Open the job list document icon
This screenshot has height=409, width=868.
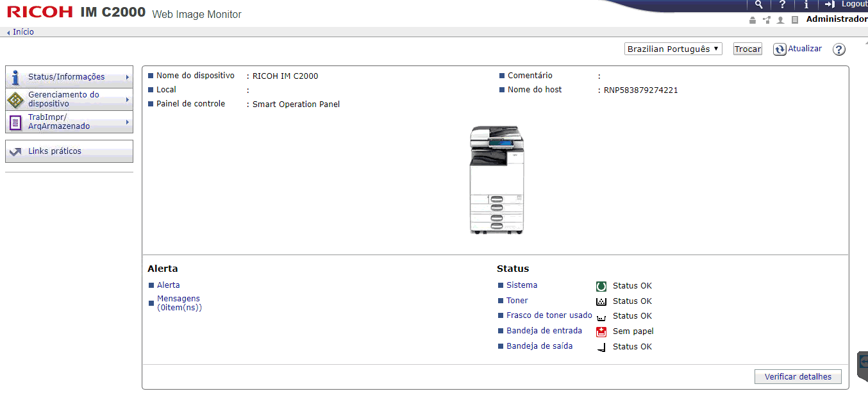pyautogui.click(x=795, y=20)
